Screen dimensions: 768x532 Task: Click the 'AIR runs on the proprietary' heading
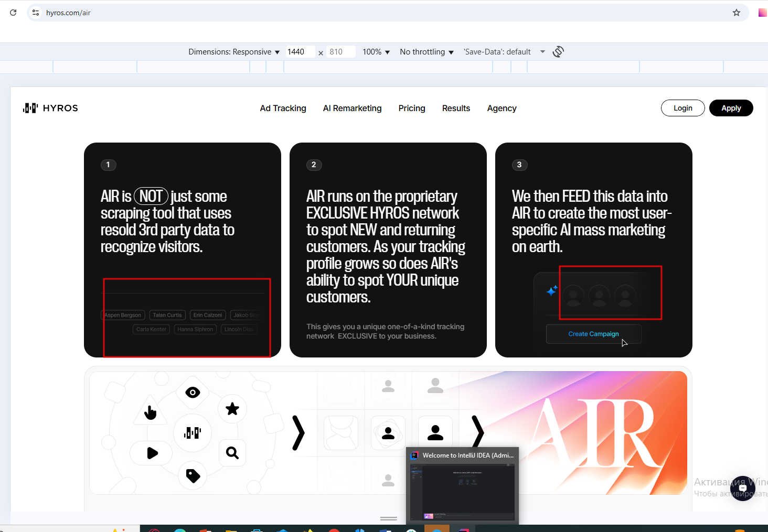[386, 246]
